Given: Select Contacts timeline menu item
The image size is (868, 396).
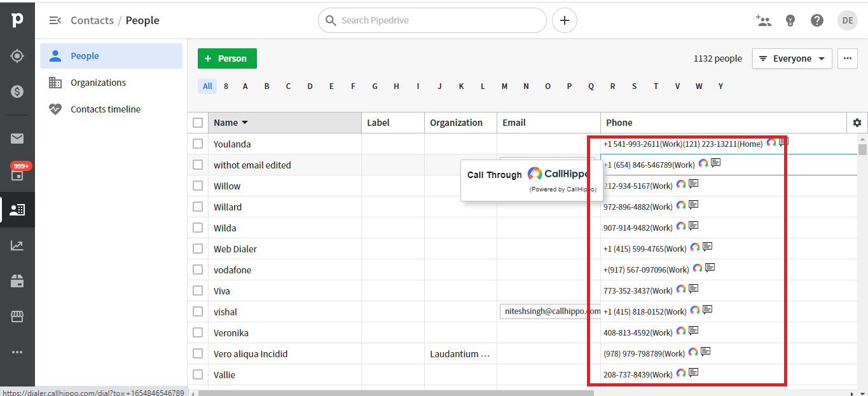Looking at the screenshot, I should pos(111,109).
